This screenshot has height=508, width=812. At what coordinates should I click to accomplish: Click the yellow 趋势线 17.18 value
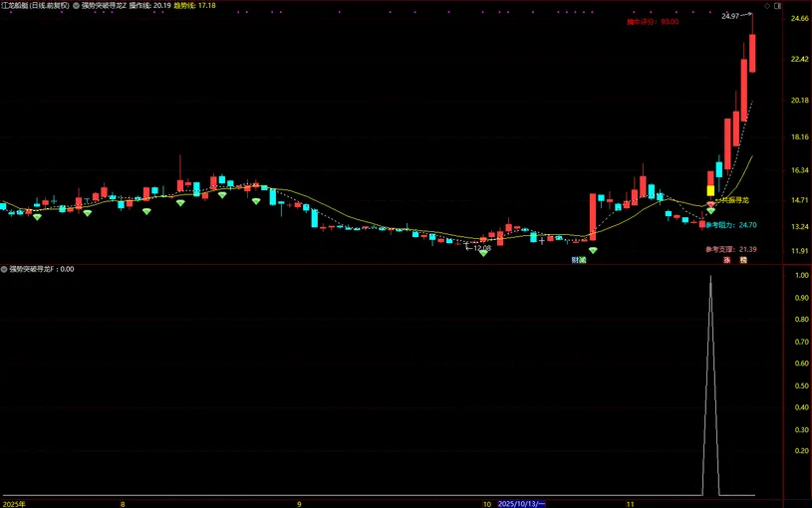[194, 6]
